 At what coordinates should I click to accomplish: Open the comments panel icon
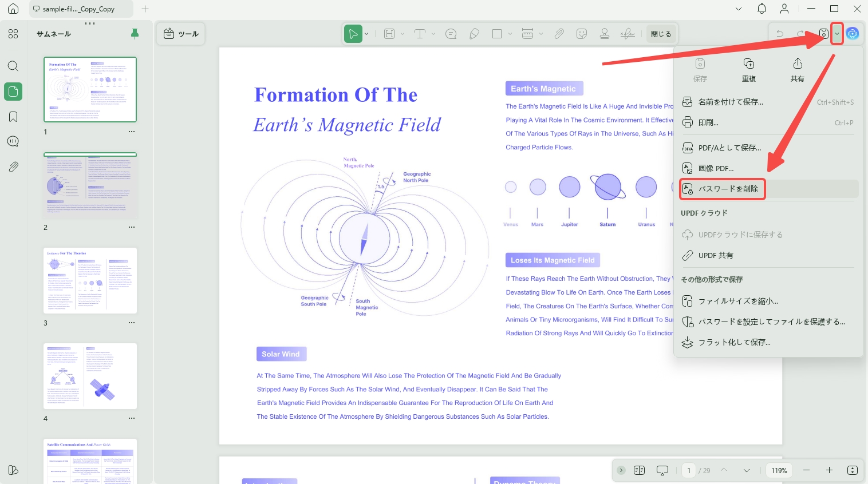pos(13,141)
